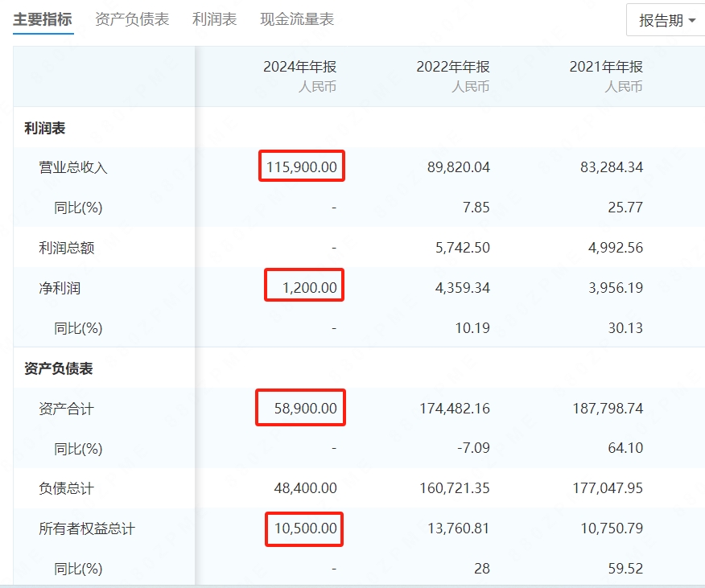705x588 pixels.
Task: Select the value 4,992.56
Action: pos(616,248)
